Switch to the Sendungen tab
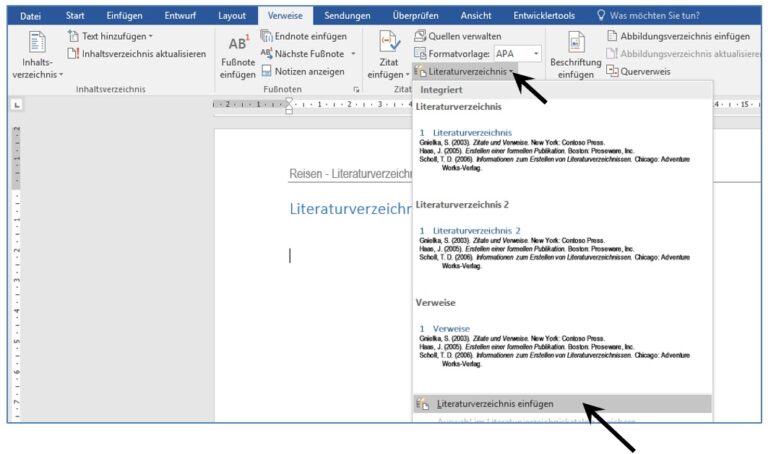Screen dimensions: 768x454 tap(347, 16)
